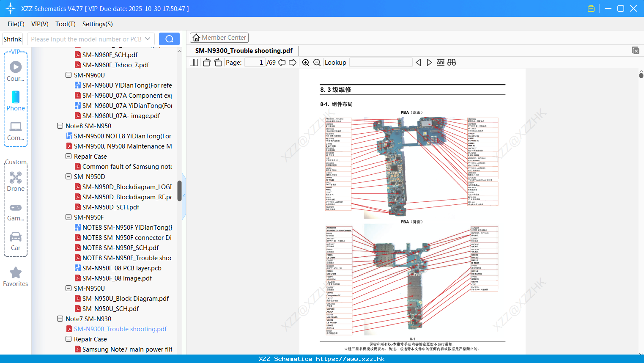Collapse the SM-N950F folder
This screenshot has height=363, width=644.
(69, 217)
